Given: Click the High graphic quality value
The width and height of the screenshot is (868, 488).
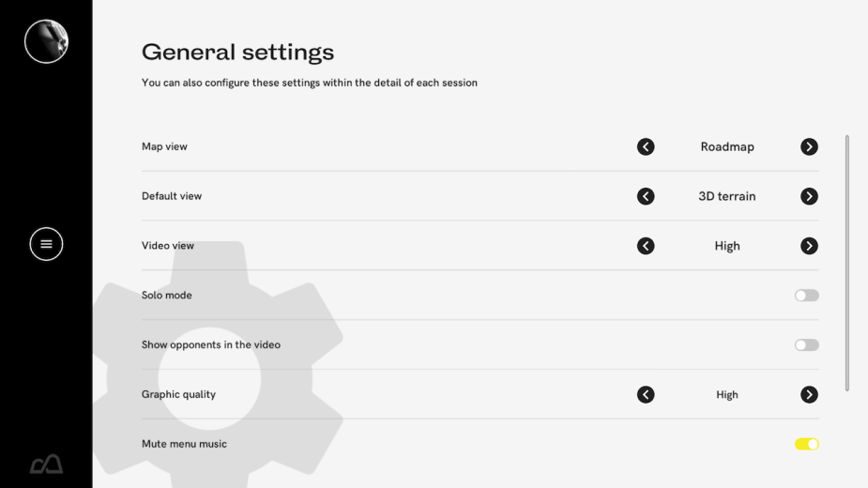Looking at the screenshot, I should tap(727, 395).
